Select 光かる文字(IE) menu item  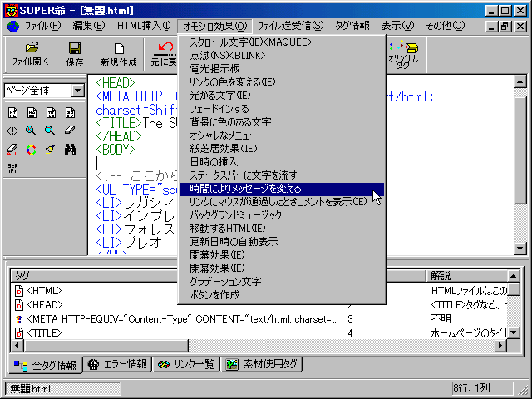click(x=282, y=96)
